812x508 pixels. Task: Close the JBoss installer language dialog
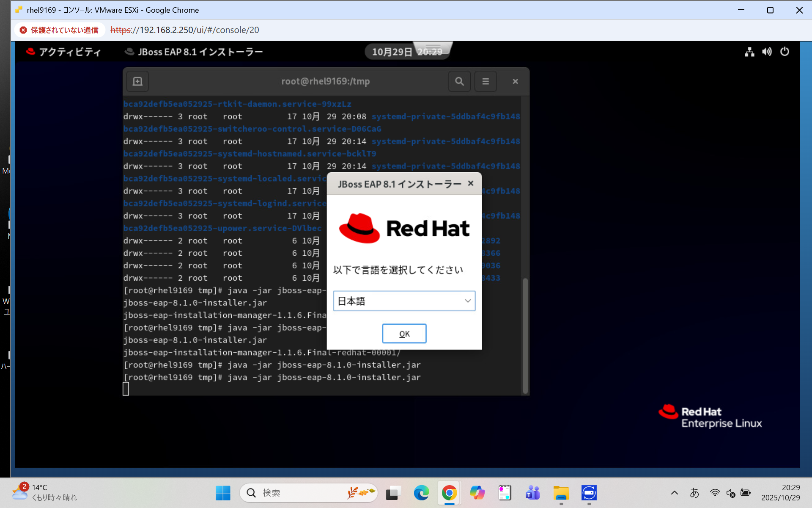tap(471, 183)
